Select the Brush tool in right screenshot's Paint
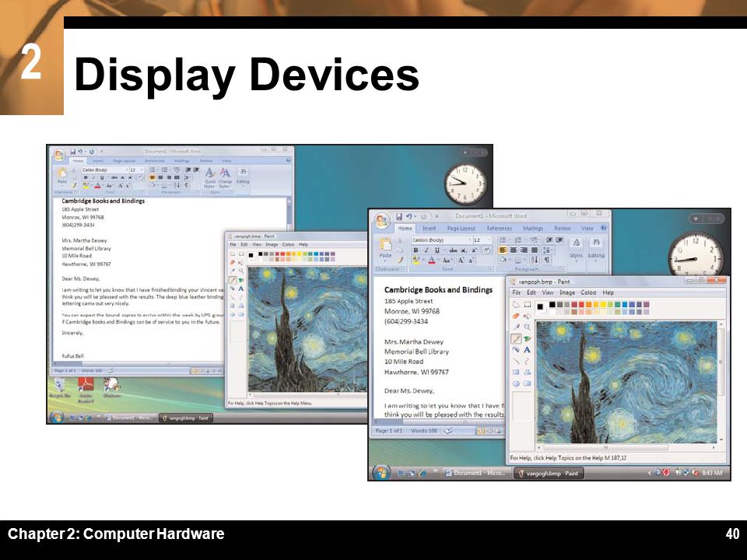 [528, 338]
